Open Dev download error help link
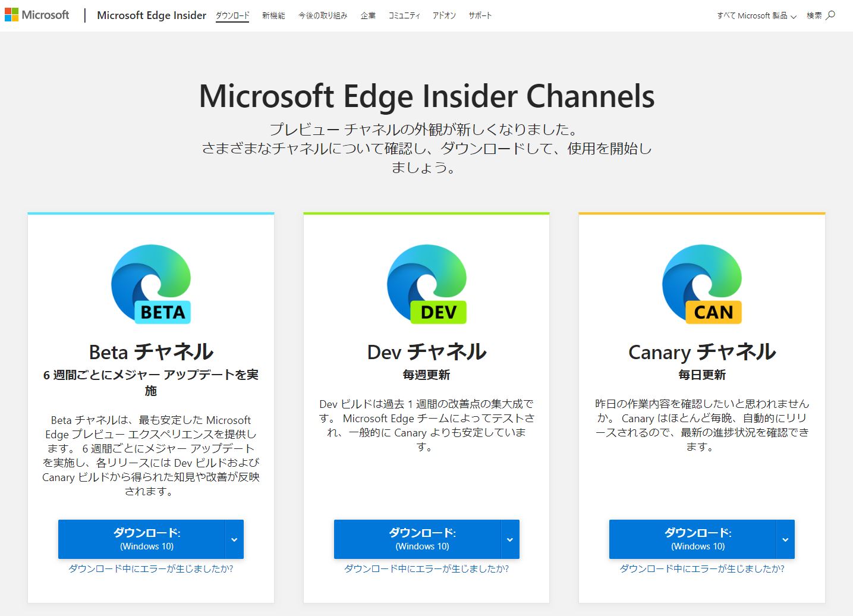The height and width of the screenshot is (616, 853). [x=427, y=568]
